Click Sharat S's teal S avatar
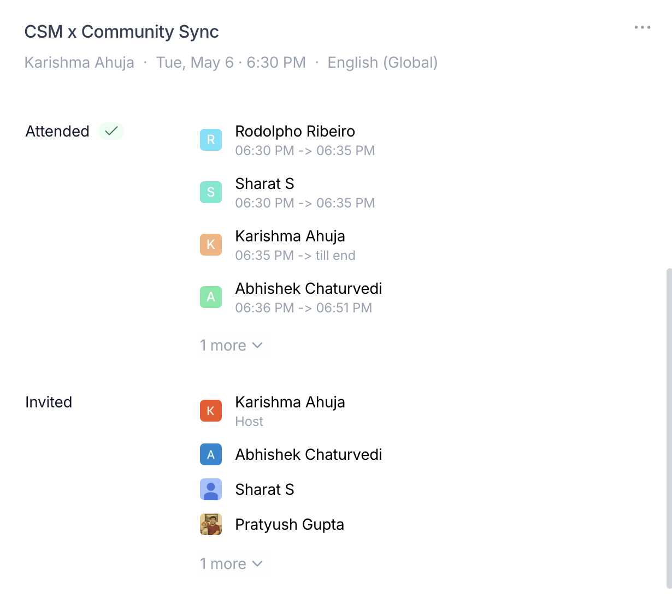The image size is (672, 616). pyautogui.click(x=211, y=192)
